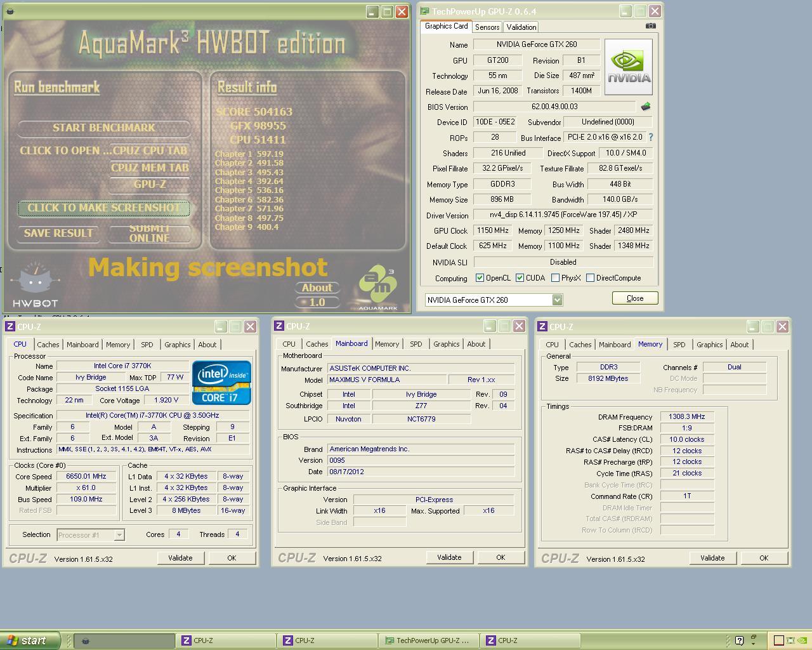The image size is (812, 650).
Task: Select the Graphics Card tab in GPU-Z
Action: click(447, 26)
